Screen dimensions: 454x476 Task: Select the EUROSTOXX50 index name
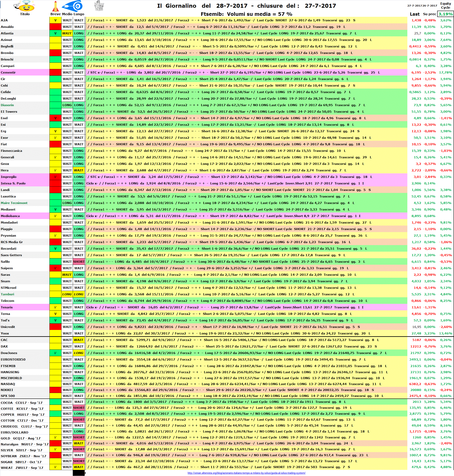[13, 360]
